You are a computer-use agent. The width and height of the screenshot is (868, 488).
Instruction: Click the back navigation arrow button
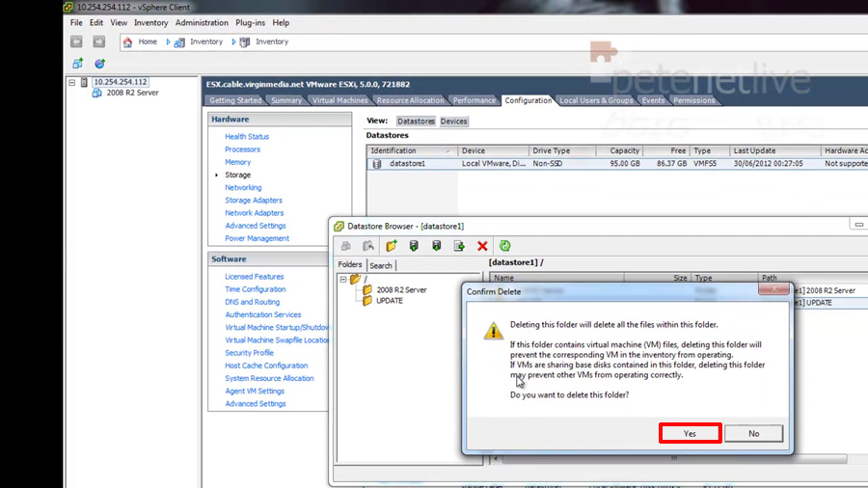point(76,41)
